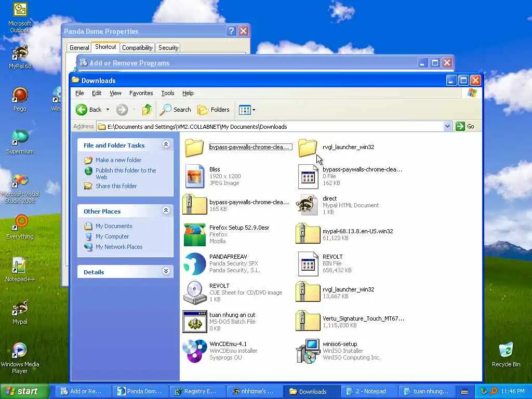Image resolution: width=532 pixels, height=399 pixels.
Task: Click help question button in Panda Dome Properties
Action: pos(231,31)
